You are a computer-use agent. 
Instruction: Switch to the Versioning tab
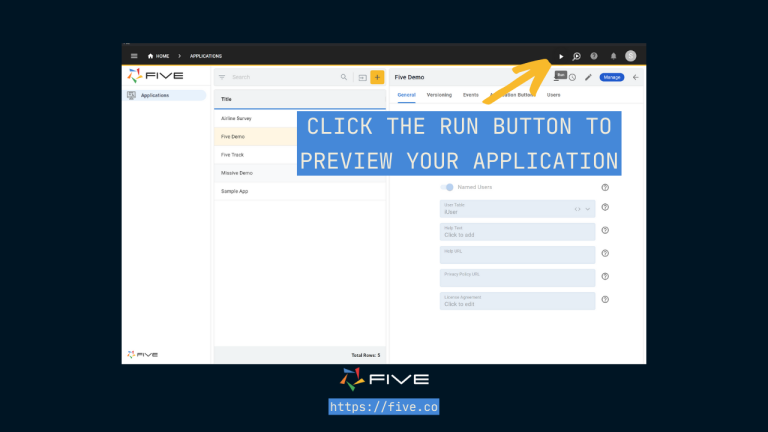[x=439, y=94]
